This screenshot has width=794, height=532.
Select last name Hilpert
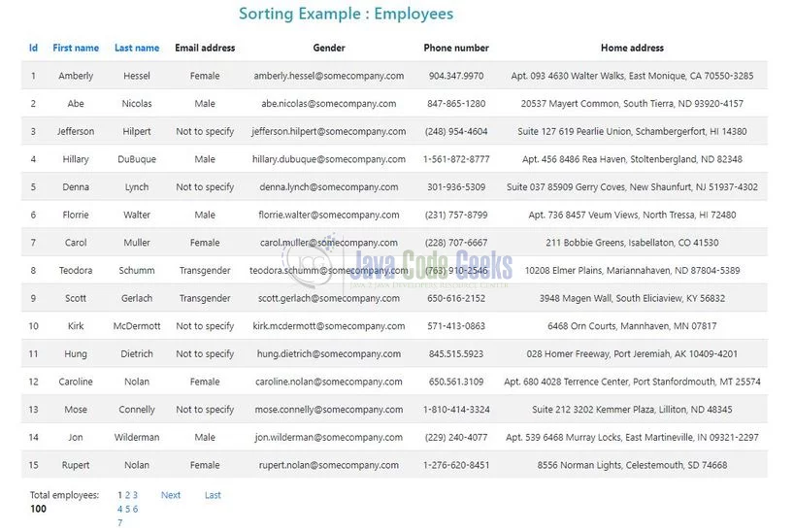137,132
